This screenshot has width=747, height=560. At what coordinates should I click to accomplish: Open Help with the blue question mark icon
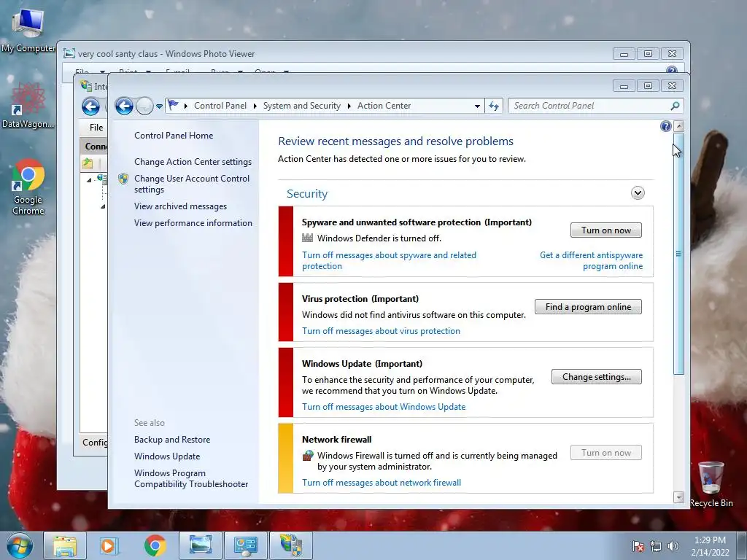coord(665,126)
